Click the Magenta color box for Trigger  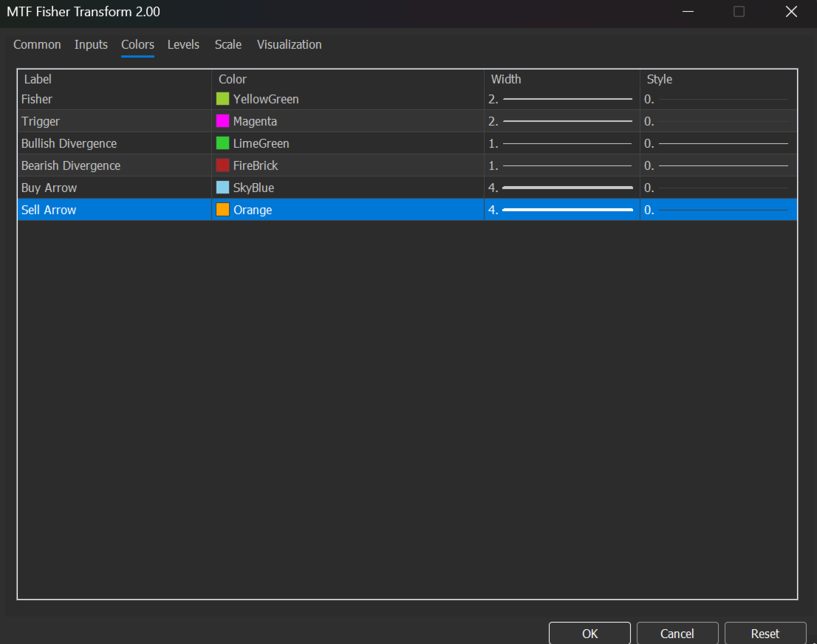[222, 120]
